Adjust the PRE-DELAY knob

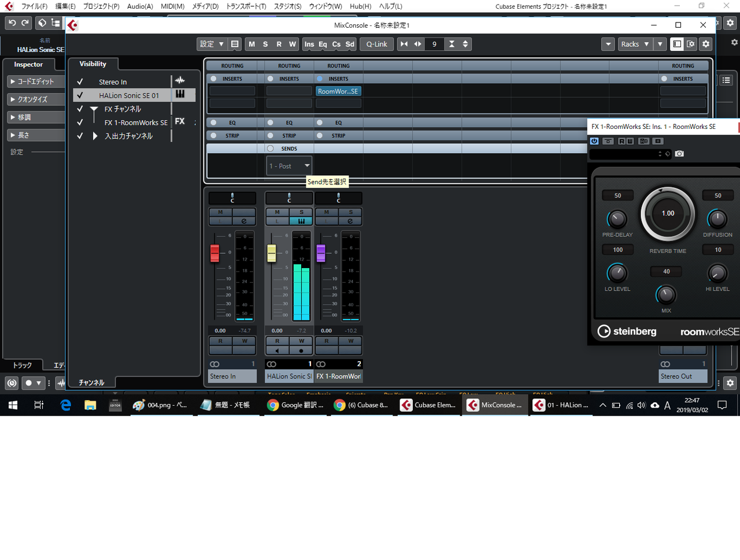coord(617,219)
